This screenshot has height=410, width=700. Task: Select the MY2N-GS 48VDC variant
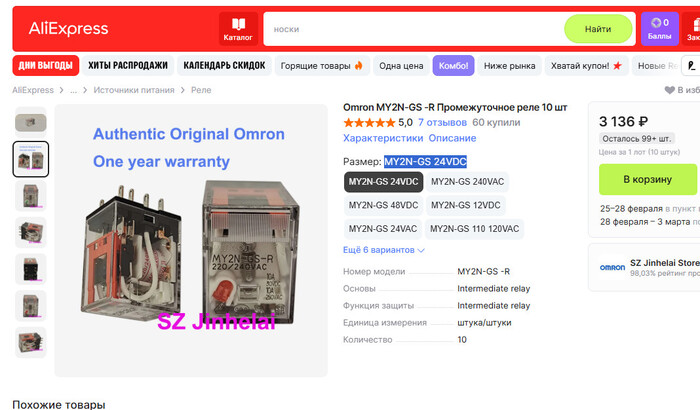tap(383, 205)
